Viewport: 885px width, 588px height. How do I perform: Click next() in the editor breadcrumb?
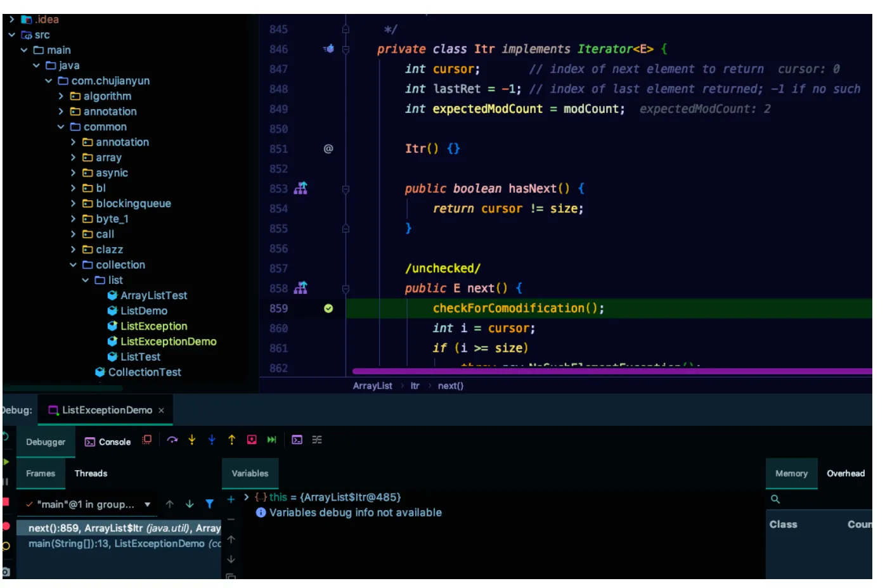click(451, 386)
